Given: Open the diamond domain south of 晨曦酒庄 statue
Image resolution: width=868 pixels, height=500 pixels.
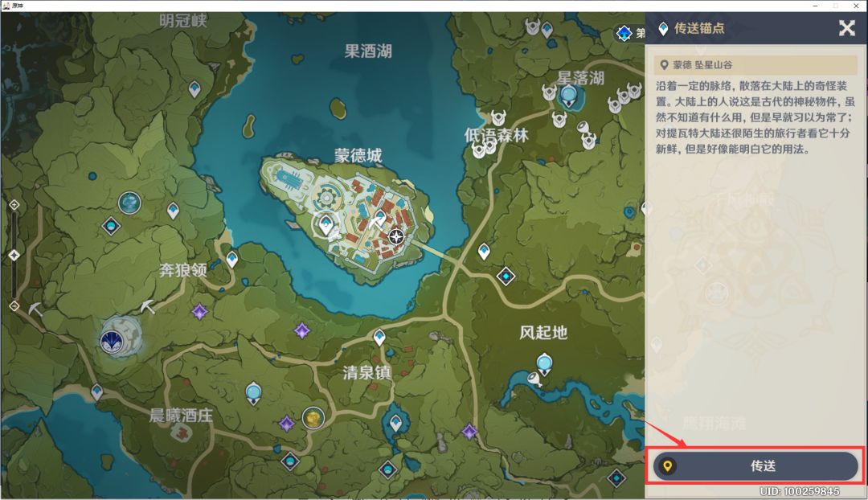Looking at the screenshot, I should (290, 461).
